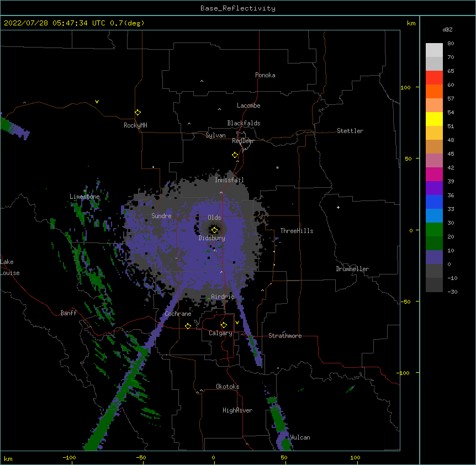Screen dimensions: 476x465
Task: Select the bright yellow 51-54 dBZ swatch
Action: tap(434, 119)
